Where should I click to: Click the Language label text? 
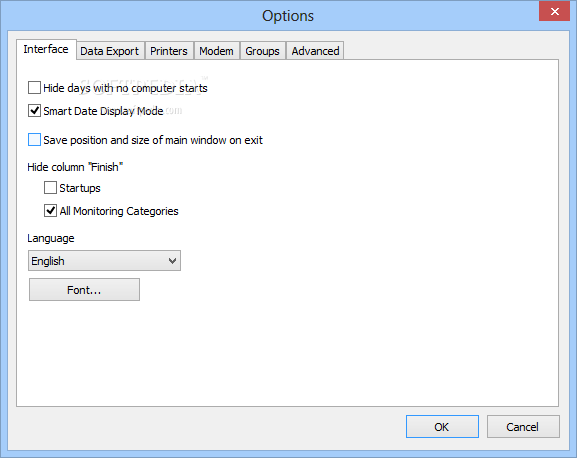tap(51, 238)
